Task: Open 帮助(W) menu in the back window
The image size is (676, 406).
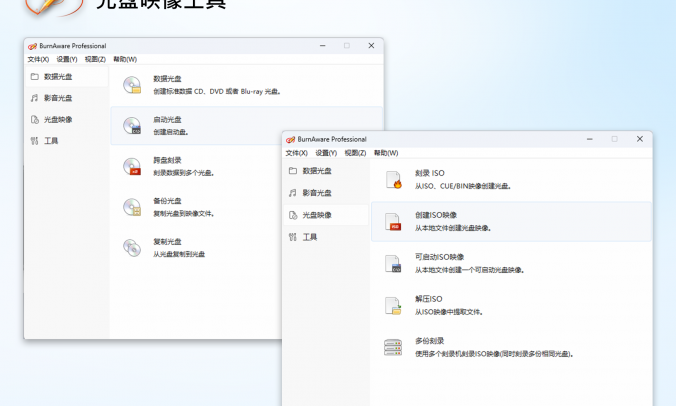Action: pyautogui.click(x=125, y=59)
